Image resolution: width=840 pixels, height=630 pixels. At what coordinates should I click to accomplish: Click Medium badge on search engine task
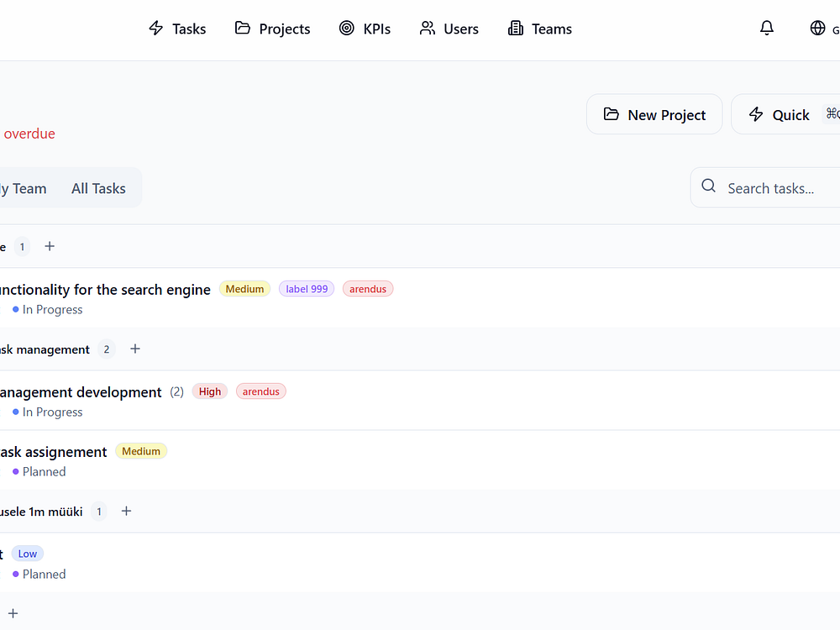(x=244, y=289)
